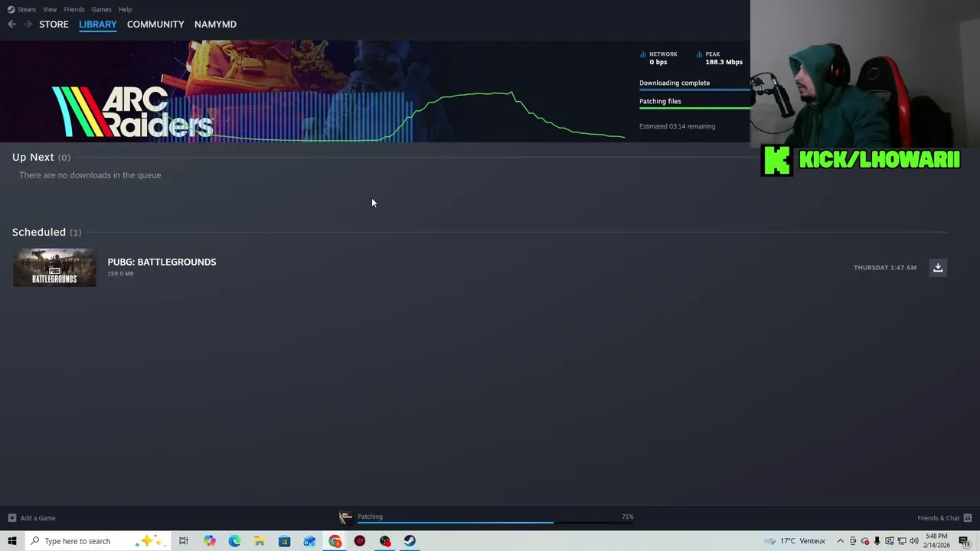Open the View menu
Viewport: 980px width, 551px height.
(x=50, y=9)
